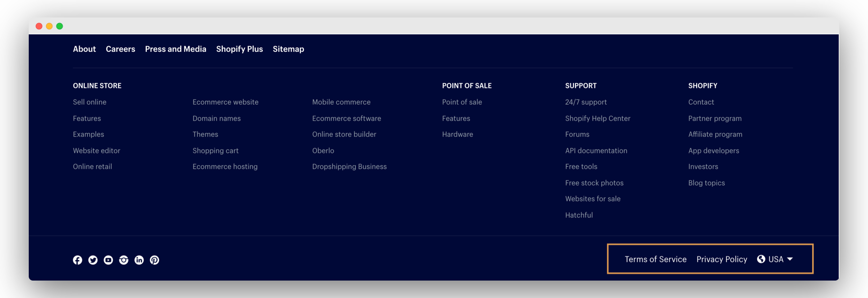
Task: Open Websites for sale link
Action: [x=592, y=199]
